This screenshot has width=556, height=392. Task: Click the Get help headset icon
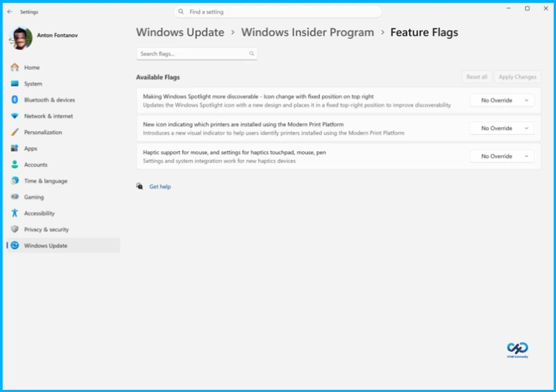(140, 186)
